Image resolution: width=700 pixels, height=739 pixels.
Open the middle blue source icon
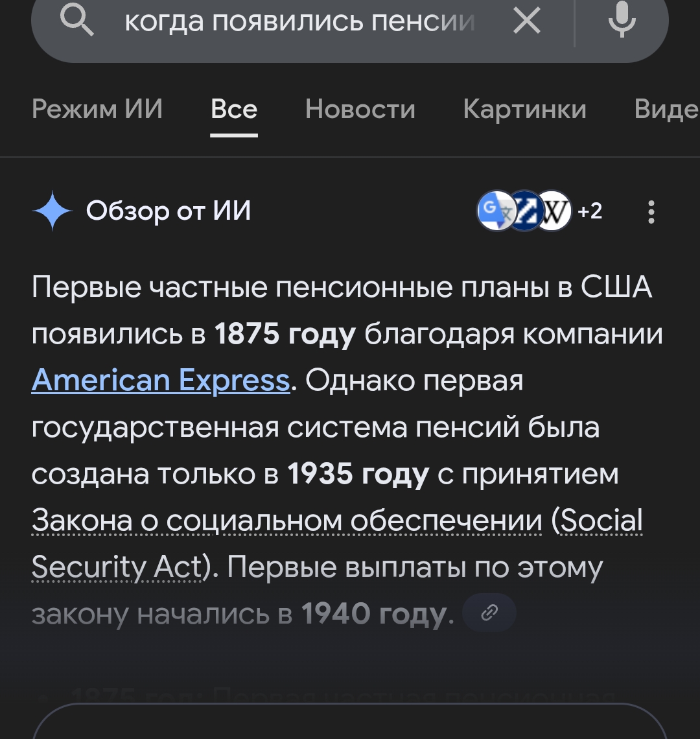point(525,211)
